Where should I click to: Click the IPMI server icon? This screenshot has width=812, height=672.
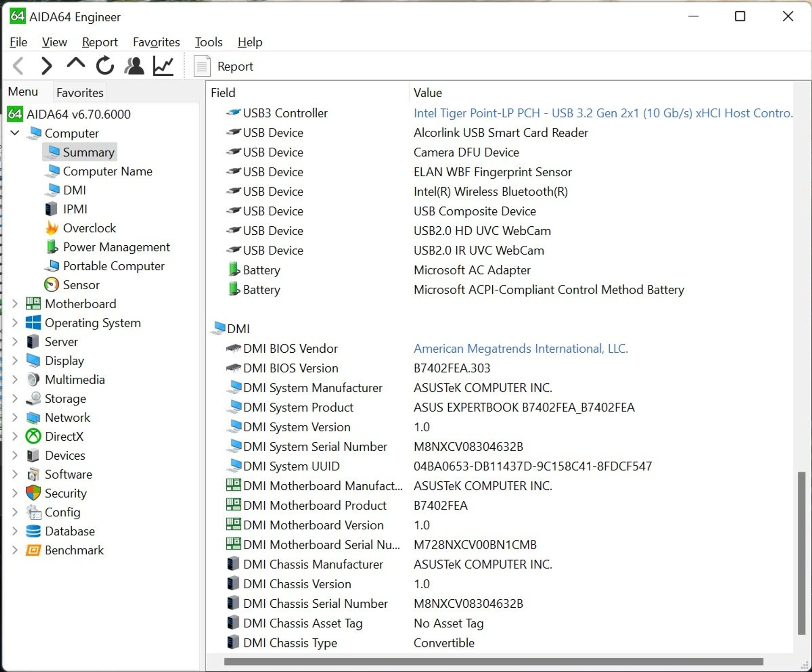pos(51,209)
